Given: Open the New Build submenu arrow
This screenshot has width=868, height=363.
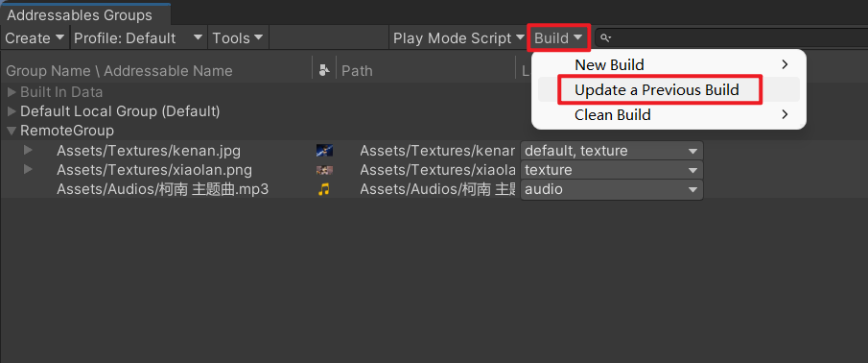Looking at the screenshot, I should pyautogui.click(x=785, y=64).
